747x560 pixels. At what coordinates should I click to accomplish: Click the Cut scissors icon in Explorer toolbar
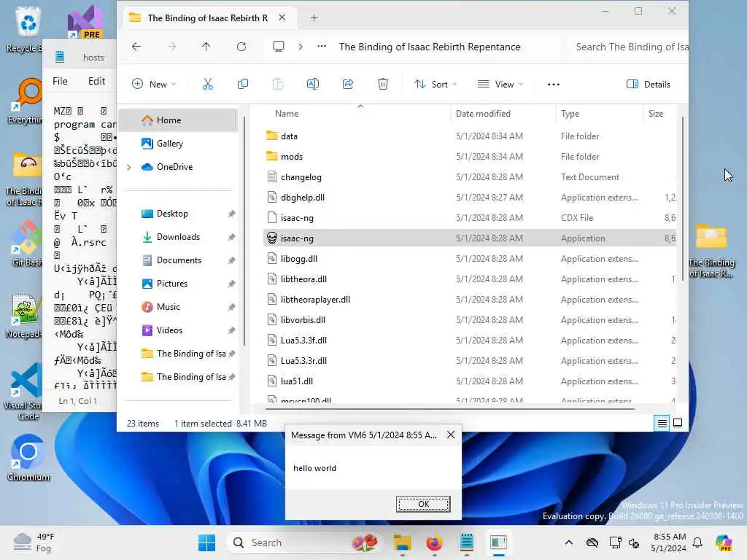pyautogui.click(x=208, y=85)
